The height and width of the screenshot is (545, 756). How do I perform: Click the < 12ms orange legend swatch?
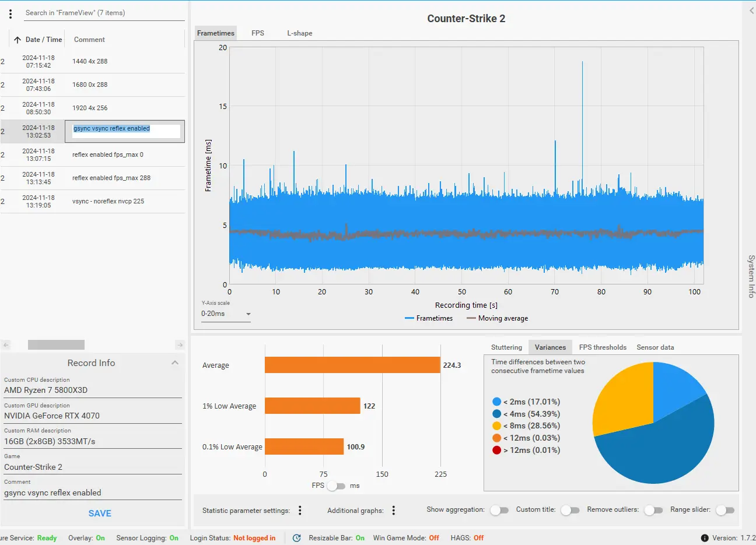tap(497, 438)
